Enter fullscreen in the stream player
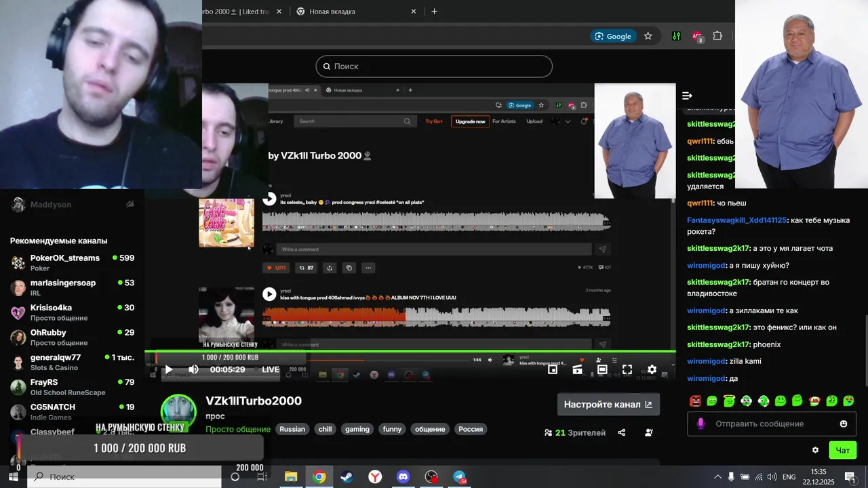868x488 pixels. coord(627,369)
